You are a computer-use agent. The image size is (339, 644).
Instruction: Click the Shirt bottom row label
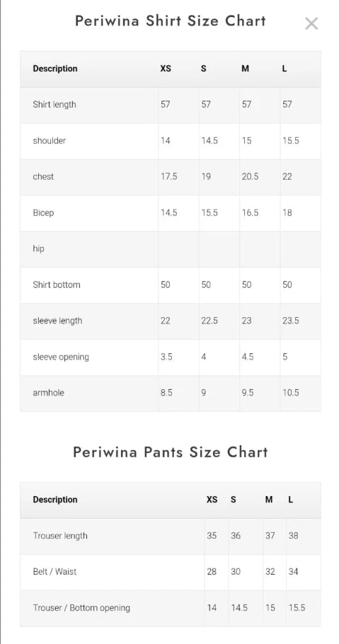57,284
